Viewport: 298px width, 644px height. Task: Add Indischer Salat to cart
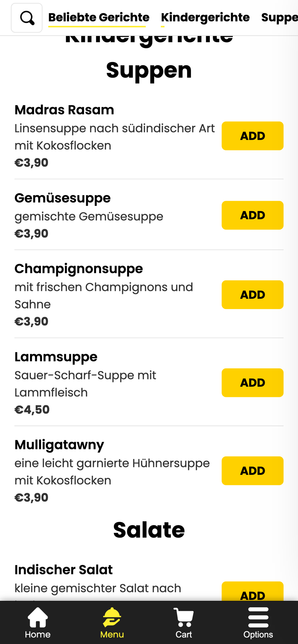253,591
